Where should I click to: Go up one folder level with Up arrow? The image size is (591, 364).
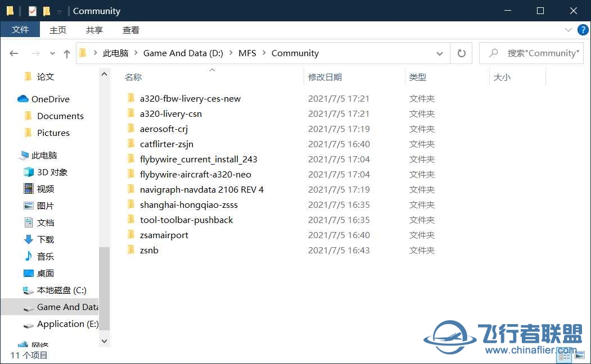click(x=67, y=54)
